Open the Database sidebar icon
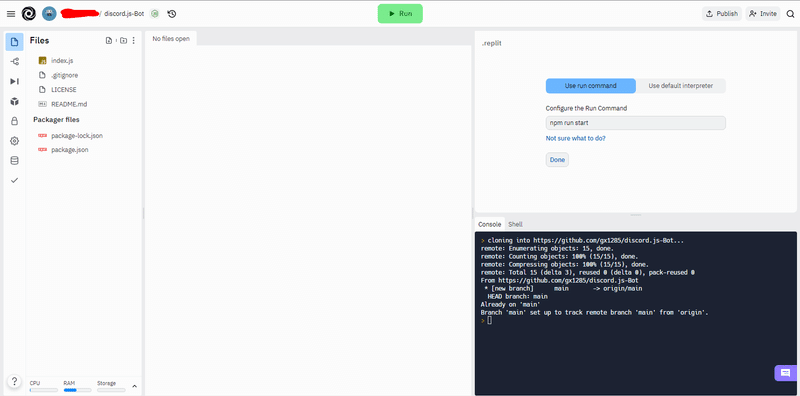Screen dimensions: 800x396 pos(14,161)
